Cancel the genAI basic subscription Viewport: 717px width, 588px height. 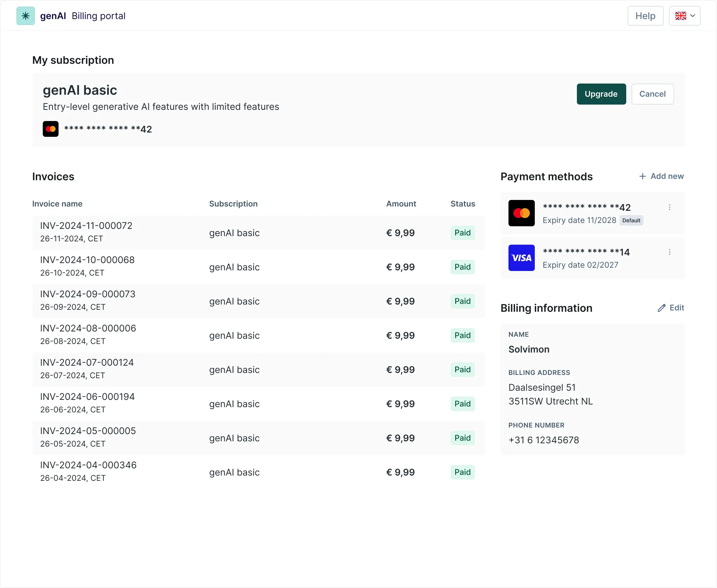click(x=652, y=94)
